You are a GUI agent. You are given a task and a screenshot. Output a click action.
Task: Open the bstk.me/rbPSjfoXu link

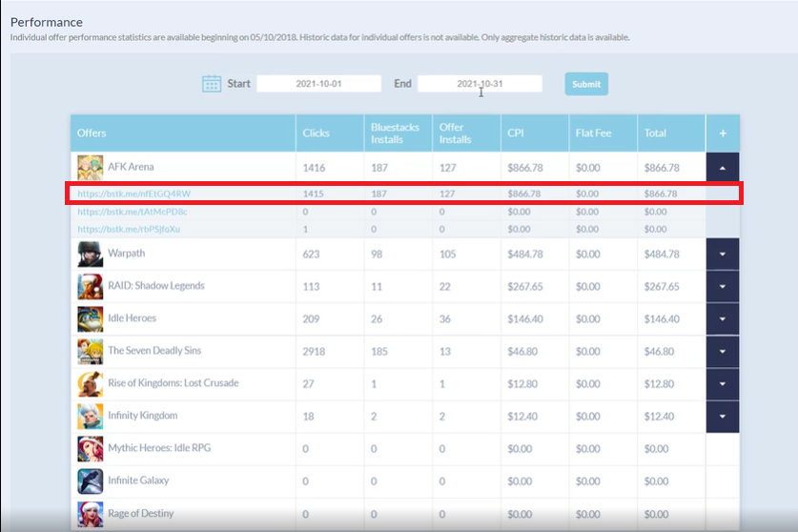[x=129, y=229]
